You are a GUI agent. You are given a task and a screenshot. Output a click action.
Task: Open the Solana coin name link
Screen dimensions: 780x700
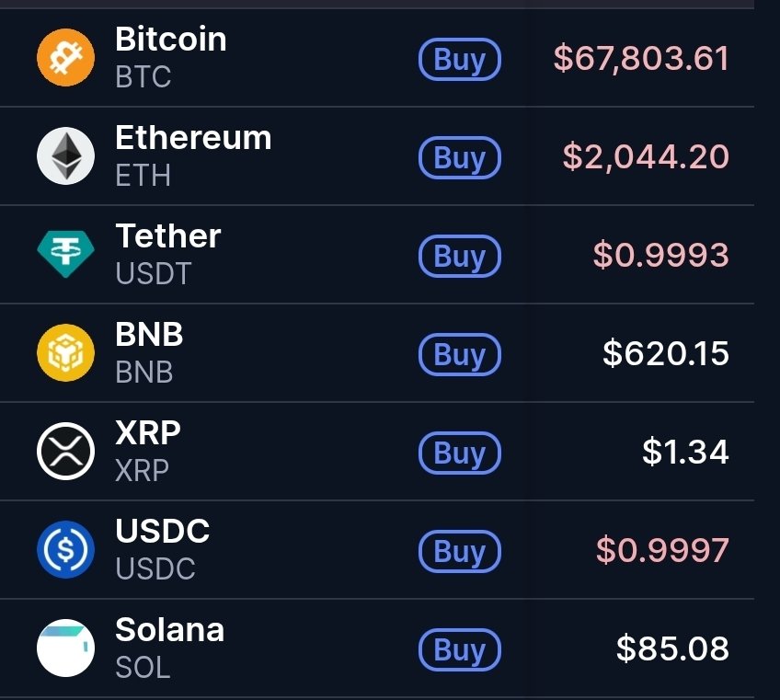[x=169, y=630]
